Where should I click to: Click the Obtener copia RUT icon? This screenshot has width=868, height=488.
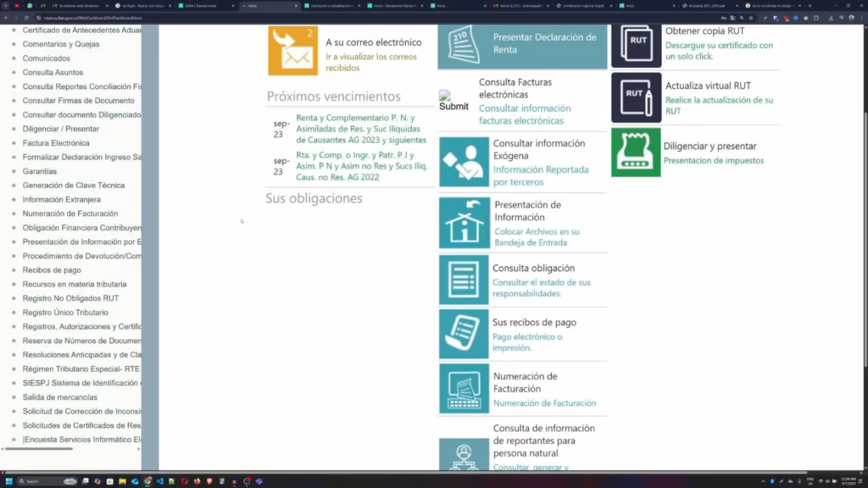(636, 46)
